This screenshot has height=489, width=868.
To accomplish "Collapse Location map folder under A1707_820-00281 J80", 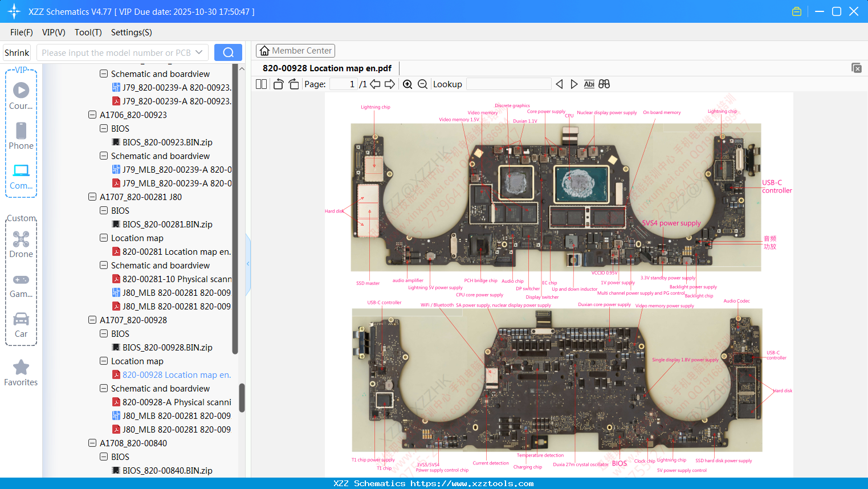I will [104, 238].
